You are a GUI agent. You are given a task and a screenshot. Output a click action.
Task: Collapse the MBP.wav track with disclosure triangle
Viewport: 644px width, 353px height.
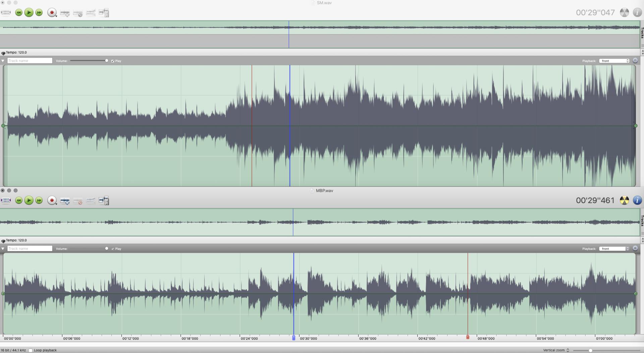click(3, 249)
